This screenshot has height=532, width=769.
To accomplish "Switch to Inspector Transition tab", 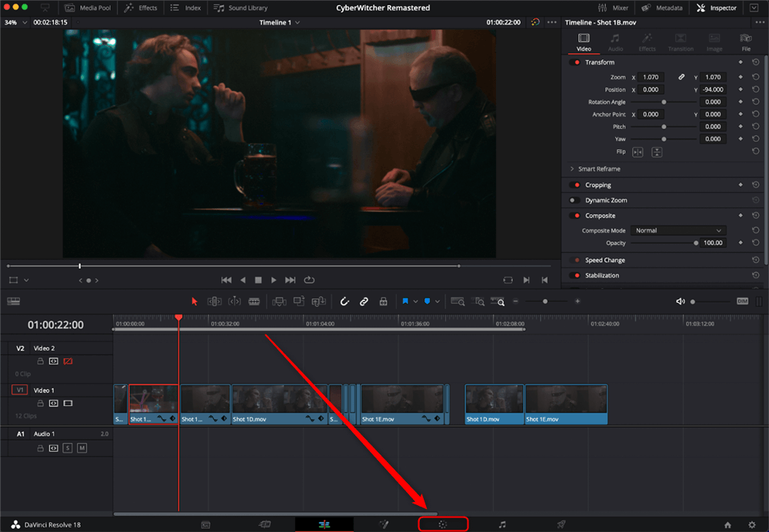I will point(681,42).
